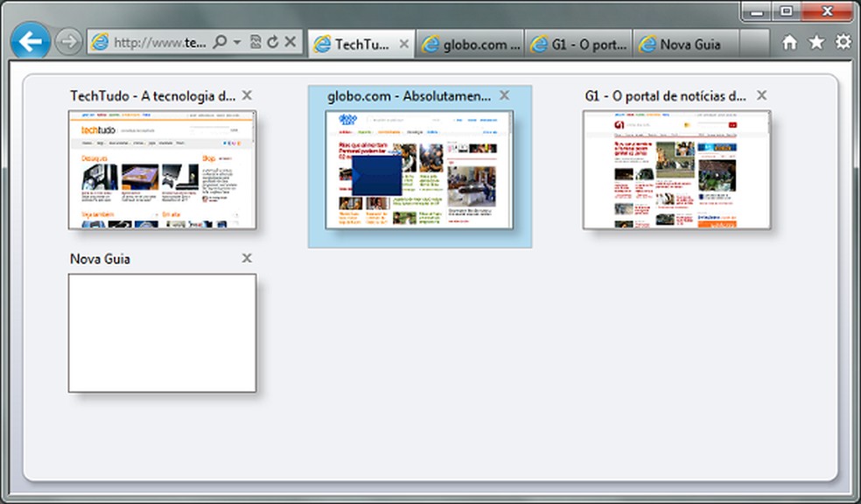861x504 pixels.
Task: Click the search magnifier in address bar
Action: 220,42
